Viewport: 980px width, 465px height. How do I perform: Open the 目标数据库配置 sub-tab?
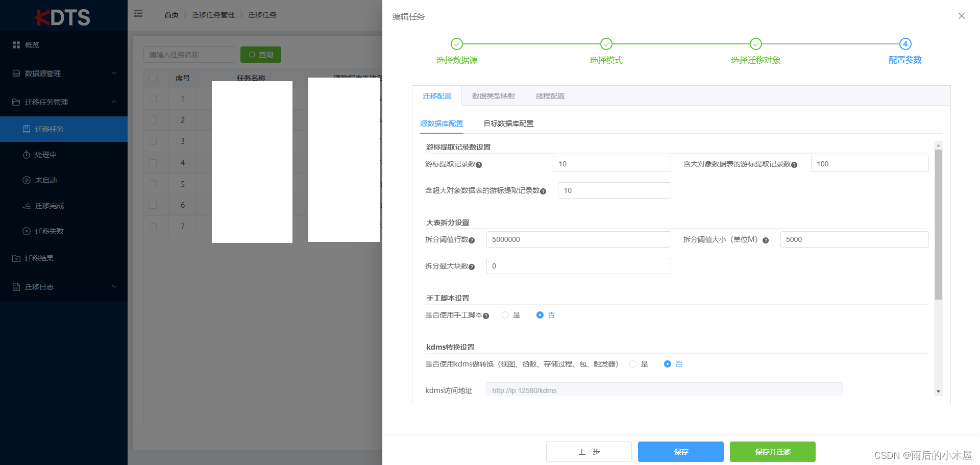(508, 124)
